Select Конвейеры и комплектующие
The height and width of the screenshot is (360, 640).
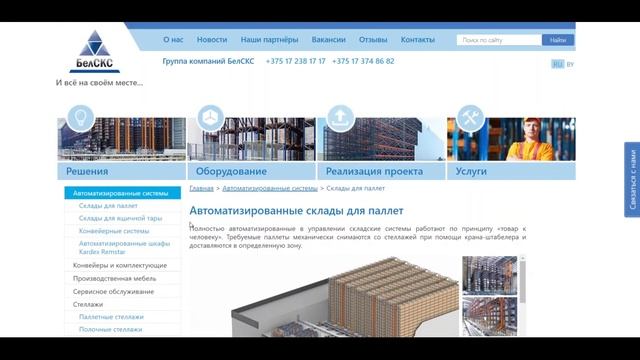[120, 265]
